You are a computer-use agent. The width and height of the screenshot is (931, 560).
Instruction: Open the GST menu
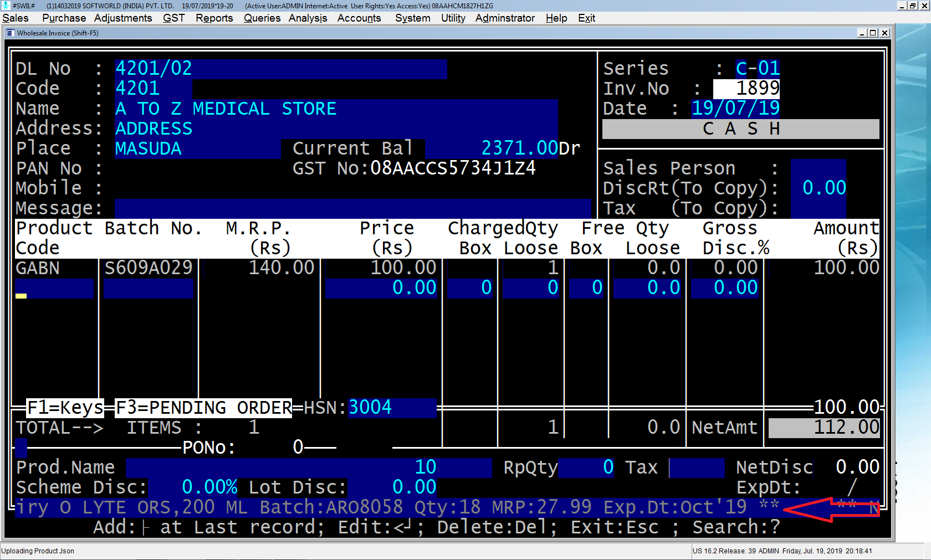[173, 18]
